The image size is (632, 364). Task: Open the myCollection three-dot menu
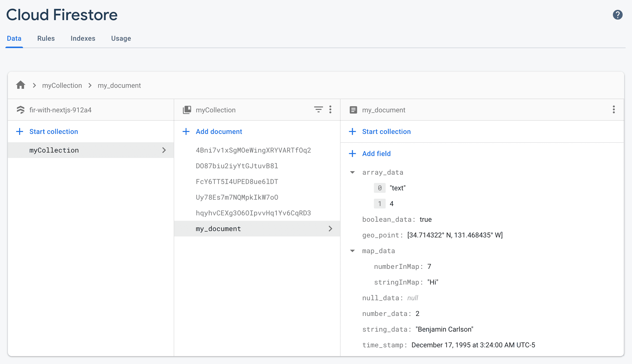(x=330, y=109)
